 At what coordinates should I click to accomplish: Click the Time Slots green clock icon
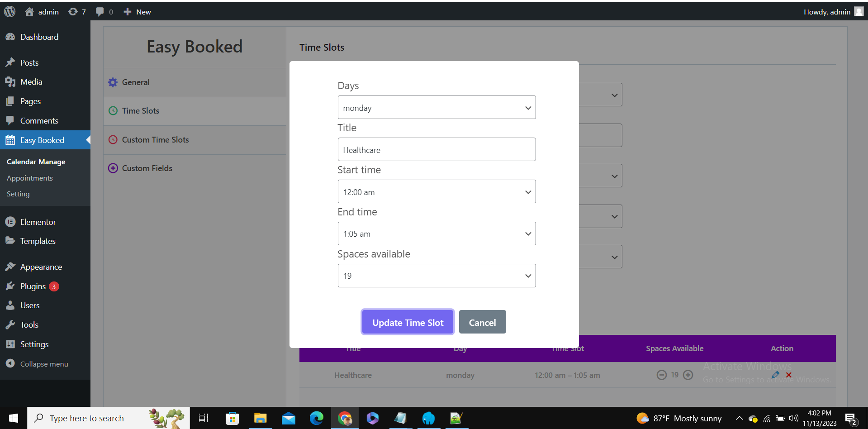click(113, 111)
